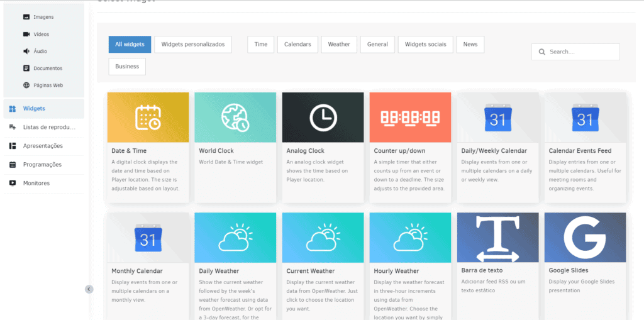Open Páginas Web in the sidebar
Viewport: 644px width, 320px height.
(x=48, y=86)
